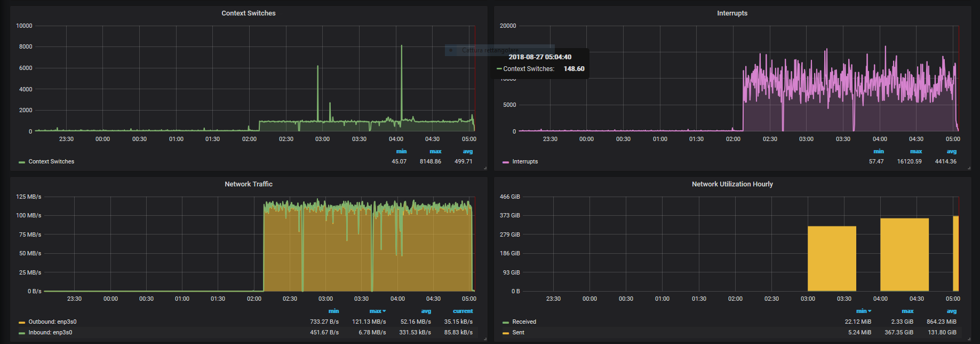Click the 499.71 avg value for Context Switches
Viewport: 980px width, 344px height.
pos(463,161)
